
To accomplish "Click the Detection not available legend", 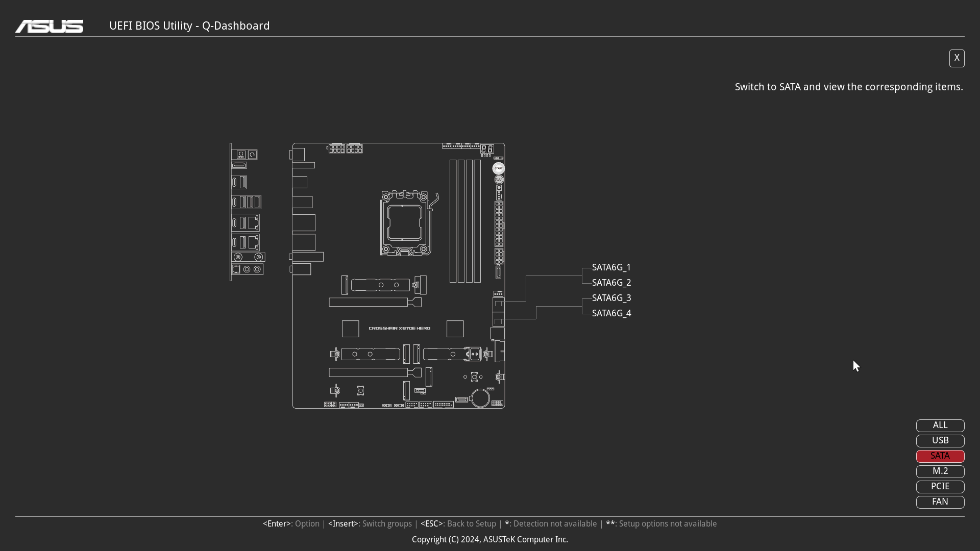I will point(551,524).
